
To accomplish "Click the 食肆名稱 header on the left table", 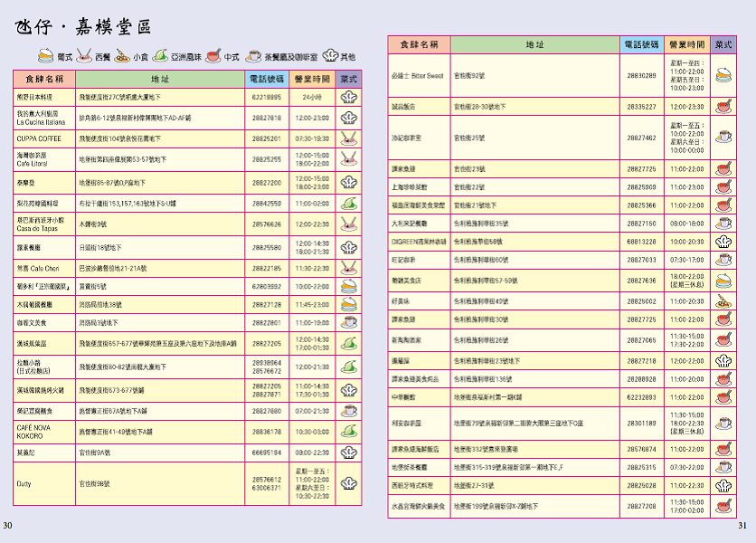I will tap(44, 80).
